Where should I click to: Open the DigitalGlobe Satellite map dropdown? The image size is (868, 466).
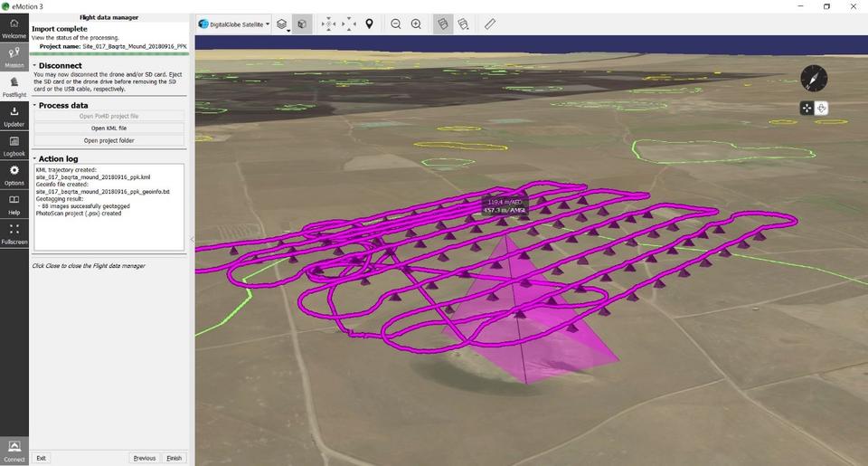pos(234,24)
